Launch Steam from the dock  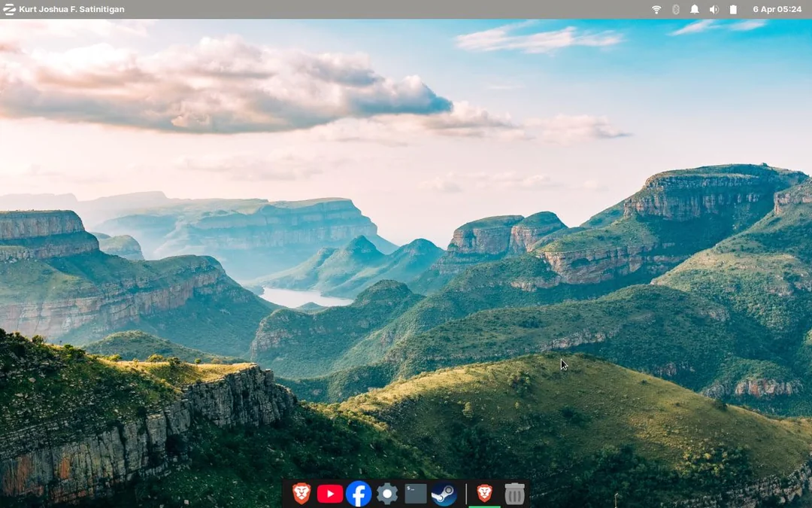click(444, 493)
